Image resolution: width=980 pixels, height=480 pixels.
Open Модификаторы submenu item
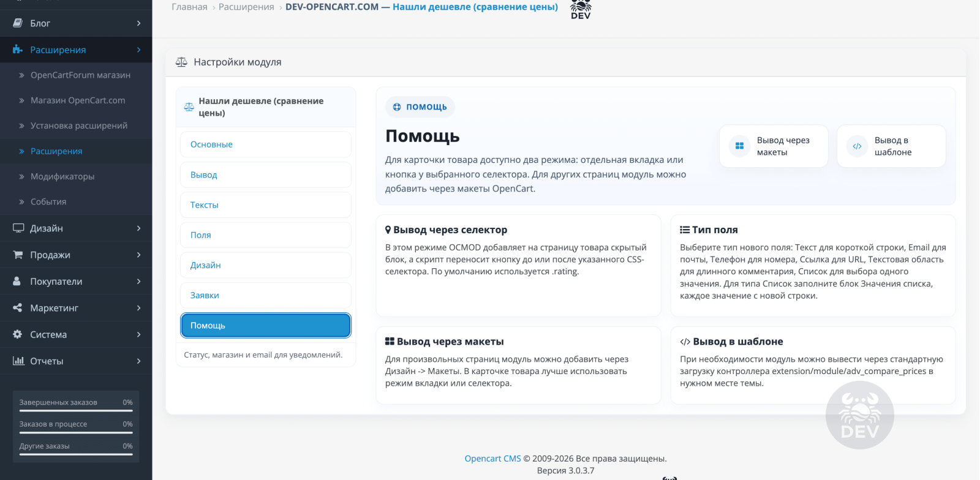pos(76,176)
